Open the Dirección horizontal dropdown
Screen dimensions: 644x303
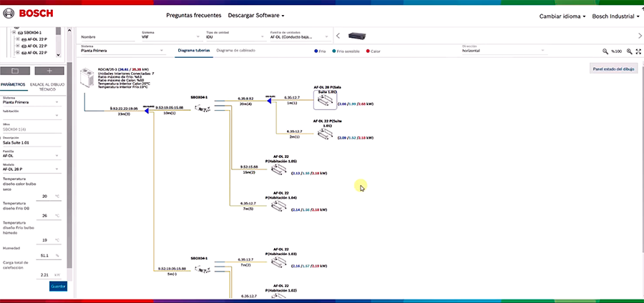(501, 51)
